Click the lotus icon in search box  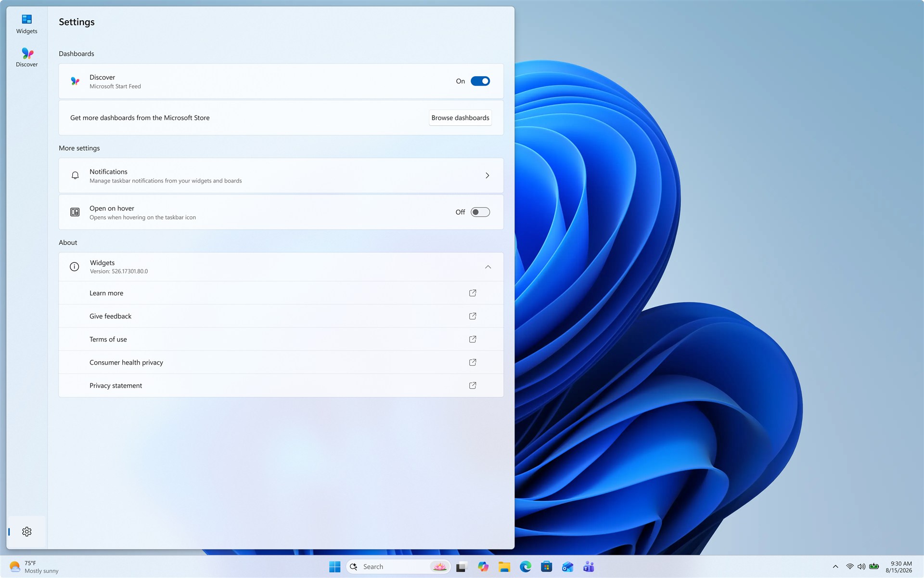[439, 567]
